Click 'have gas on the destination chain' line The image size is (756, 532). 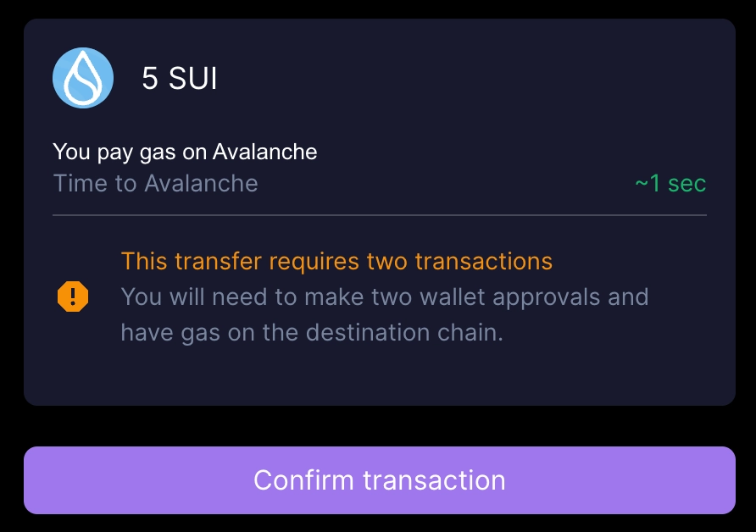312,332
